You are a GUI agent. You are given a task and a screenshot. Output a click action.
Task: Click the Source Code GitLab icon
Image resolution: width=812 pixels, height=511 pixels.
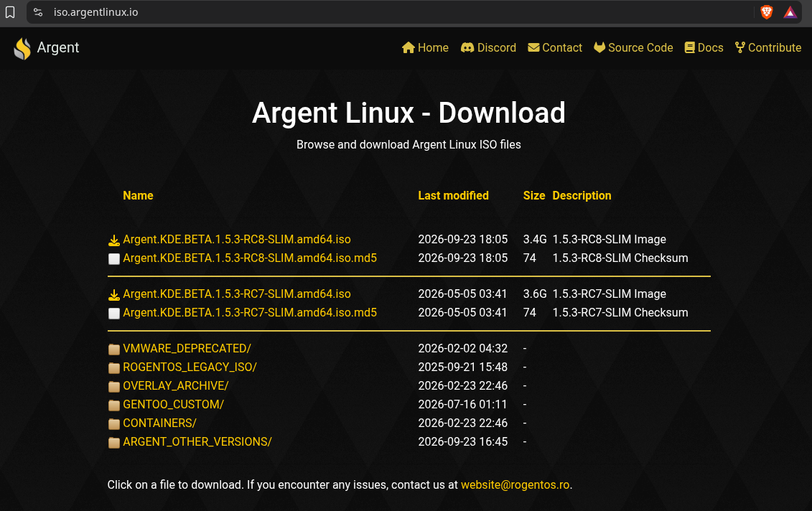[599, 47]
